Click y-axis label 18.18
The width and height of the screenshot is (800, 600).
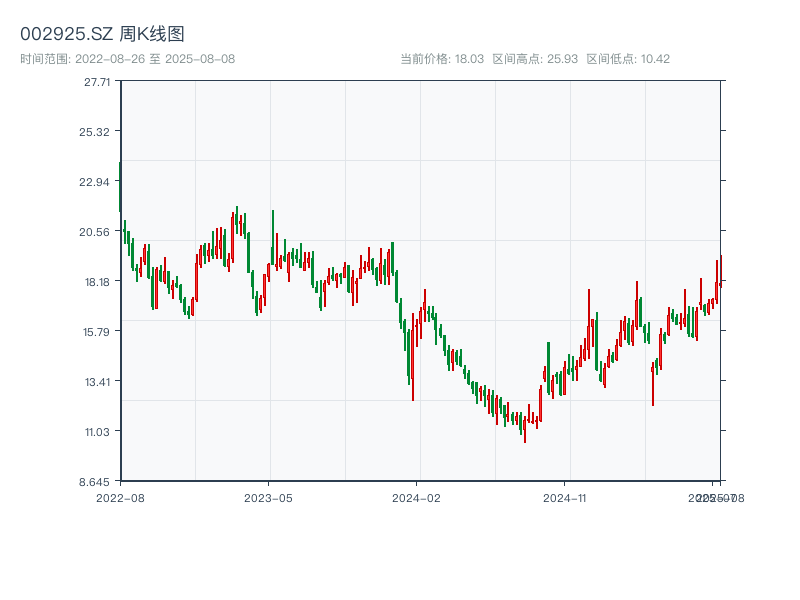(x=97, y=282)
